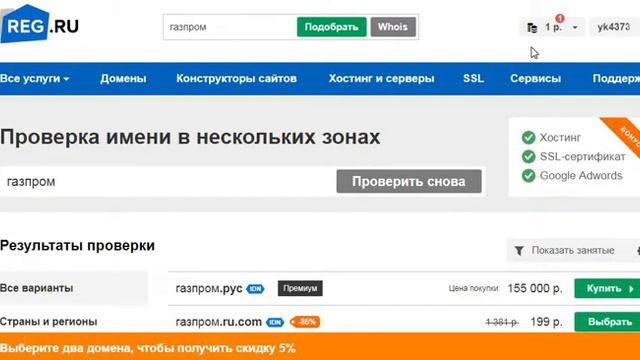Viewport: 640px width, 360px height.
Task: Click the Хостинг bonus label
Action: coord(560,138)
